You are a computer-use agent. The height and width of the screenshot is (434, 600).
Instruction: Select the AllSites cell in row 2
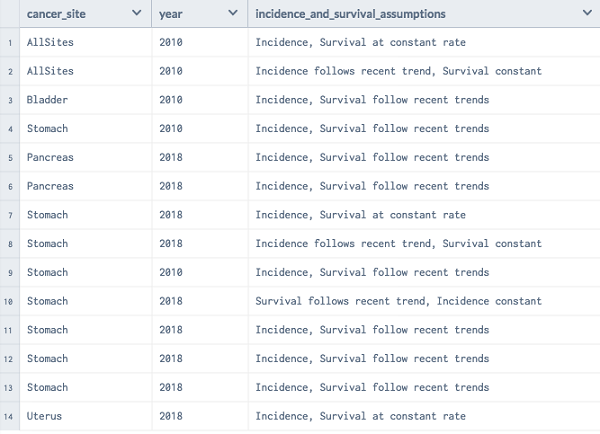pyautogui.click(x=50, y=72)
